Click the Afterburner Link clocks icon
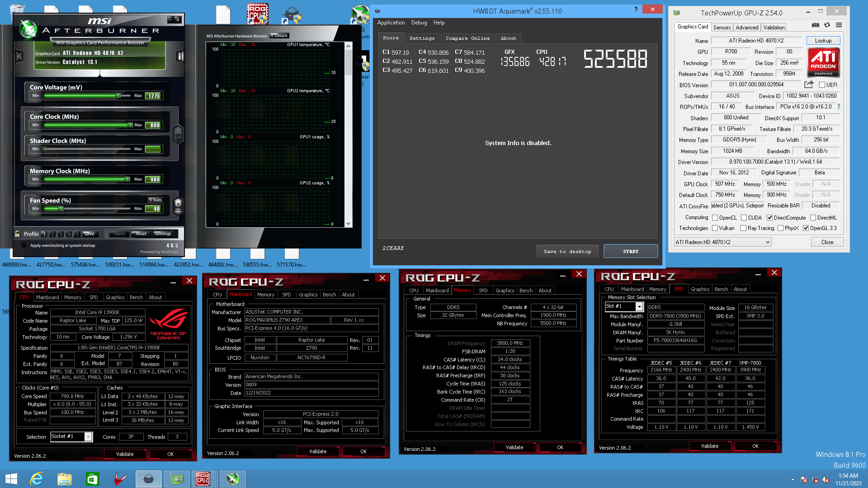The image size is (868, 488). [x=178, y=134]
